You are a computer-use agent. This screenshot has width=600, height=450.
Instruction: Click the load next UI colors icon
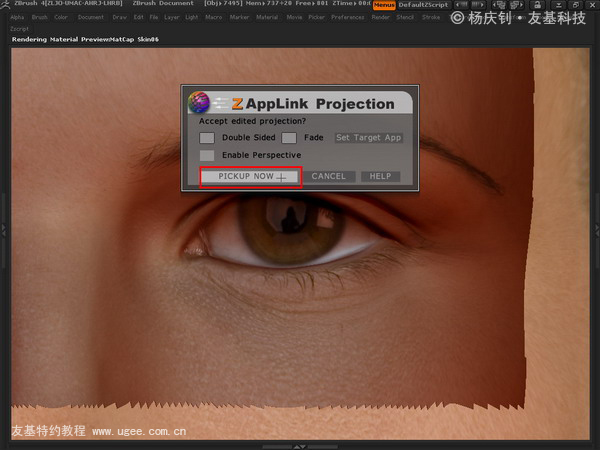point(516,5)
